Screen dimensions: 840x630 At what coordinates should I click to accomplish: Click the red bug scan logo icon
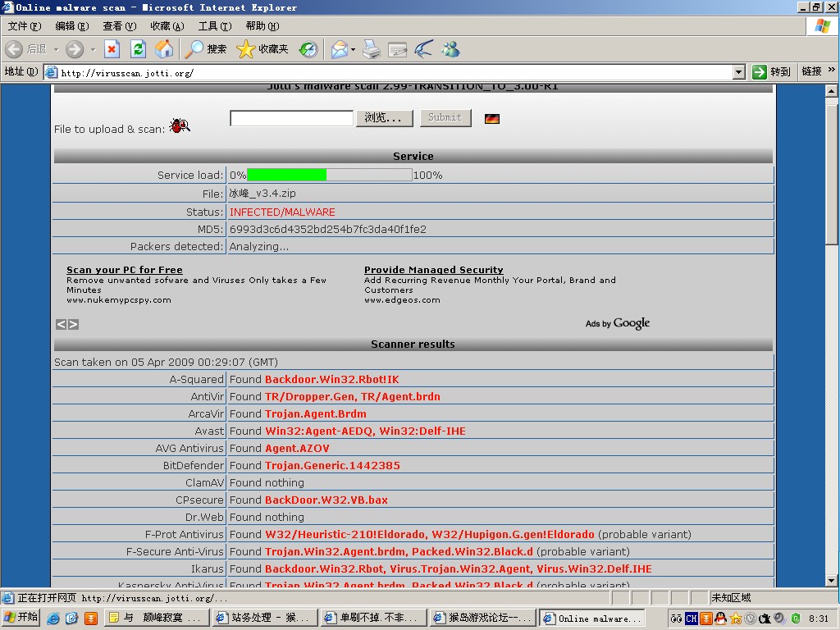pos(180,126)
